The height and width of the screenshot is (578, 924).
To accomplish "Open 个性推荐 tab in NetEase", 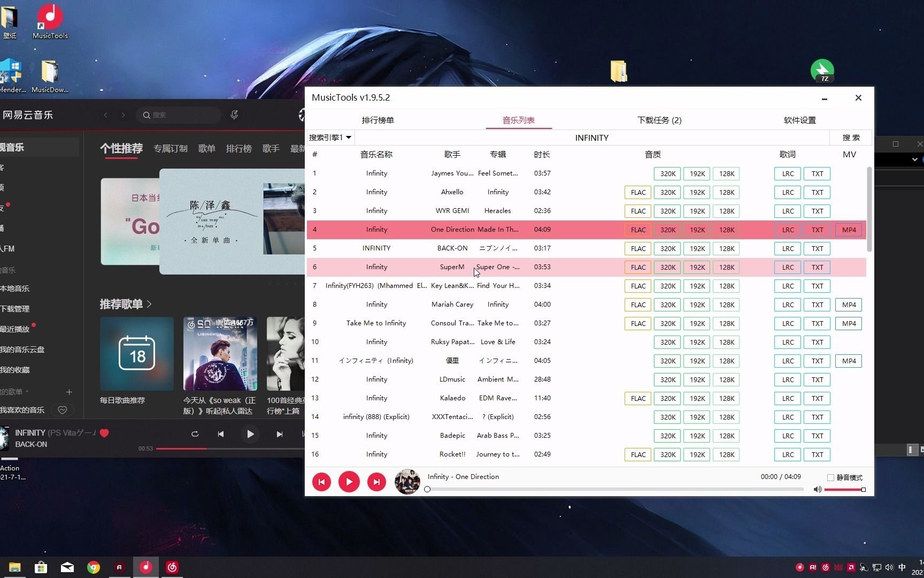I will click(x=121, y=148).
